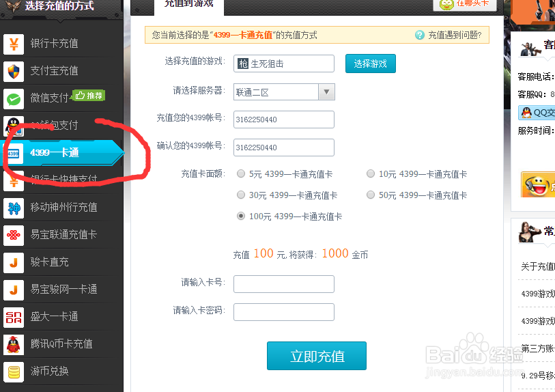Screen dimensions: 555x392
Task: Click the 易宝骏网一卡通 J icon
Action: point(14,290)
